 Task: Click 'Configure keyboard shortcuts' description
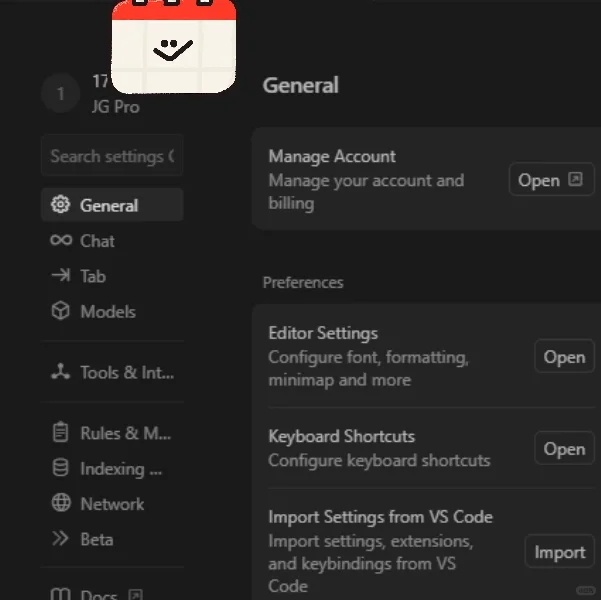point(379,460)
